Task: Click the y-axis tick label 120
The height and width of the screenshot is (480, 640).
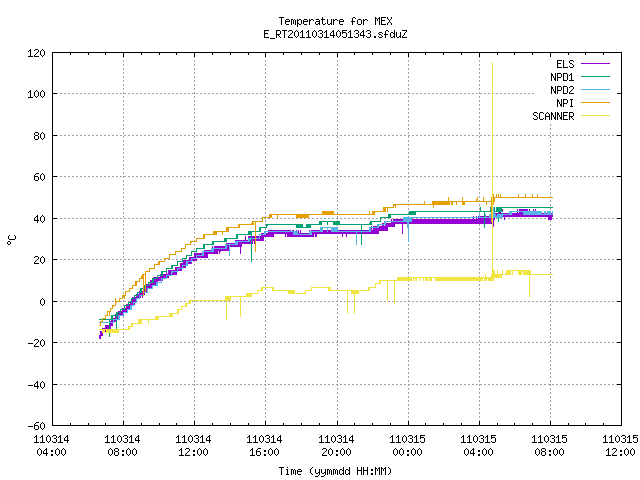Action: pos(36,53)
